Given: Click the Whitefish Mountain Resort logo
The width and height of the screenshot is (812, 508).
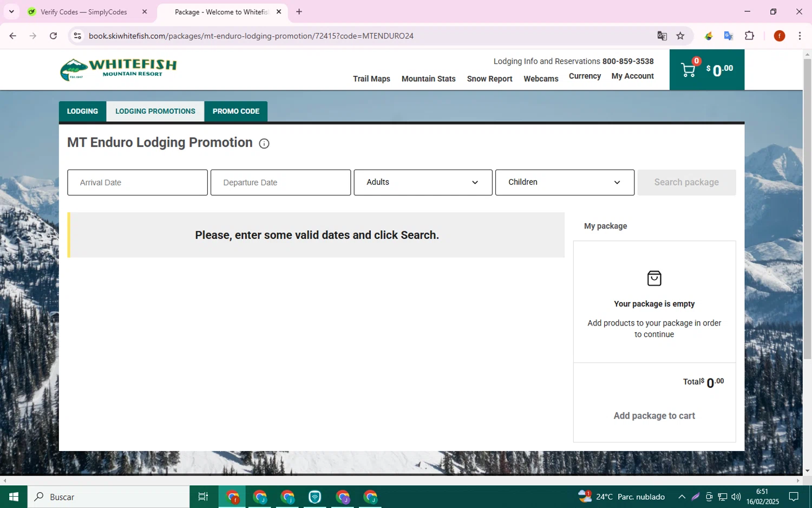Looking at the screenshot, I should [x=119, y=69].
